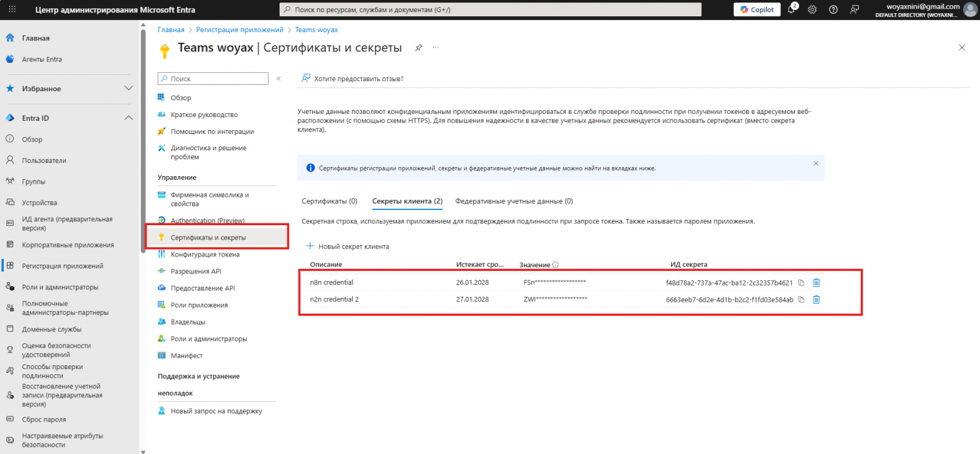
Task: Go to Главная breadcrumb
Action: coord(171,30)
